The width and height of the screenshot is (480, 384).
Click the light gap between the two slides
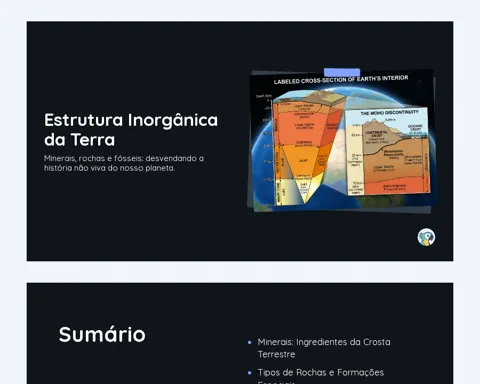240,272
